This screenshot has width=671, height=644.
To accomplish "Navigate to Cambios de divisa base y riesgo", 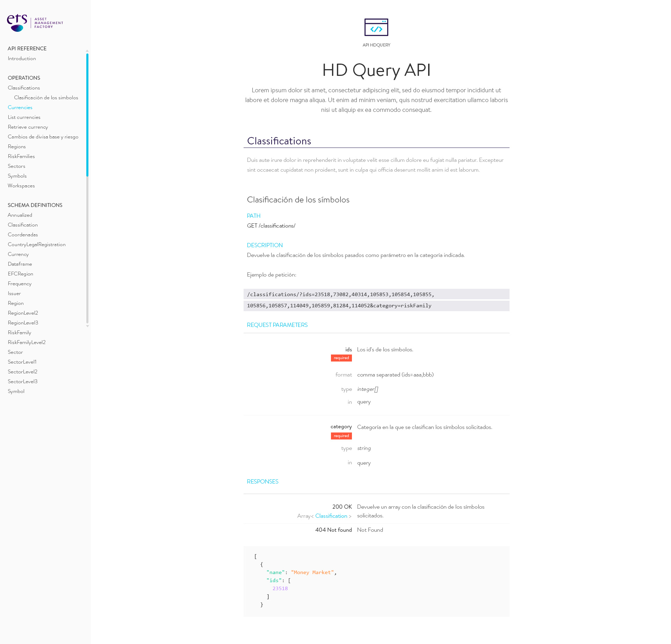I will point(43,137).
